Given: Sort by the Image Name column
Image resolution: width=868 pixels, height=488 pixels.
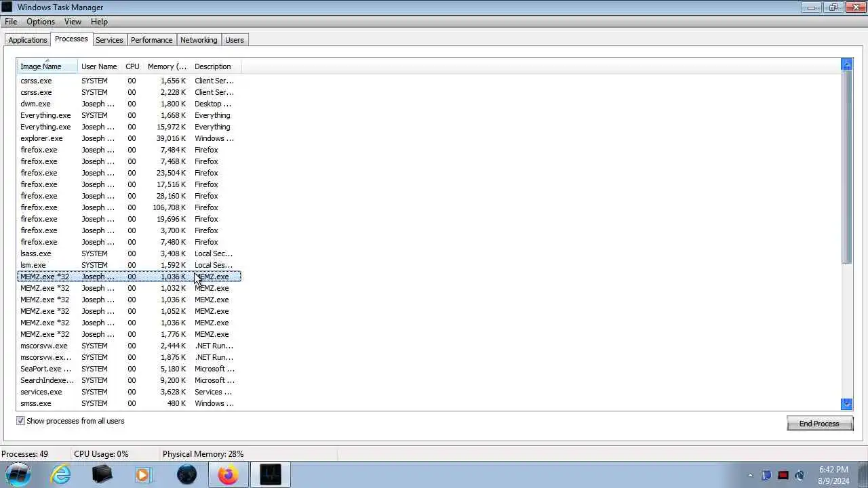Looking at the screenshot, I should click(47, 66).
